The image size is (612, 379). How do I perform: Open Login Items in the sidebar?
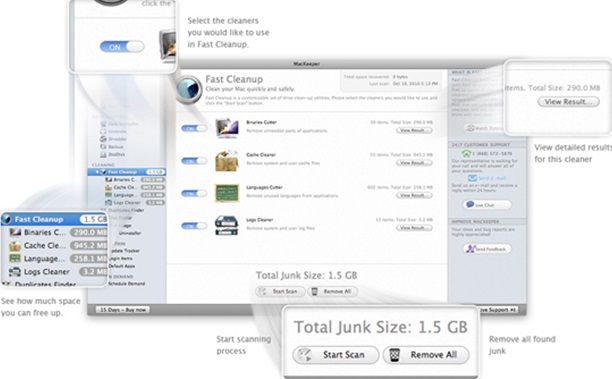pyautogui.click(x=121, y=258)
